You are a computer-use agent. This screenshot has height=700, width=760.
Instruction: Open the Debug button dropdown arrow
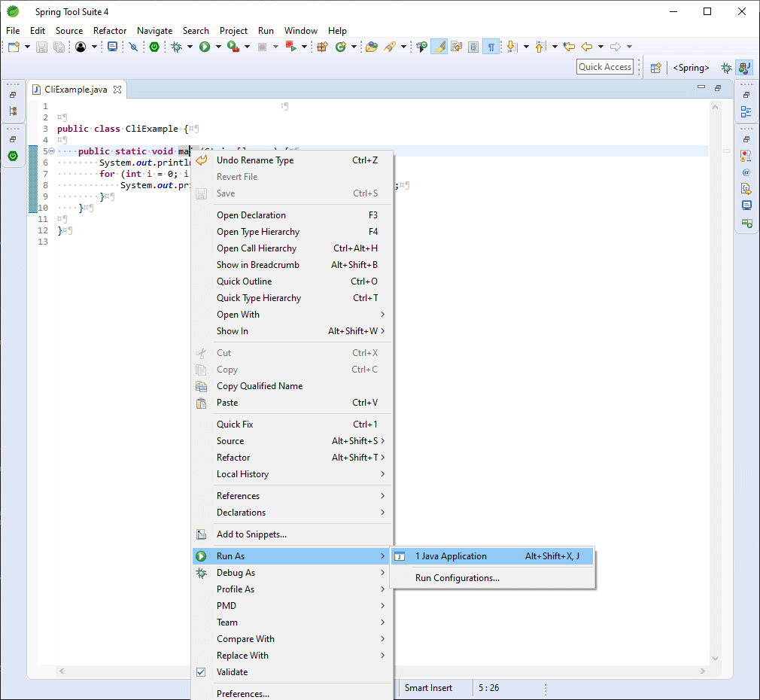coord(190,47)
